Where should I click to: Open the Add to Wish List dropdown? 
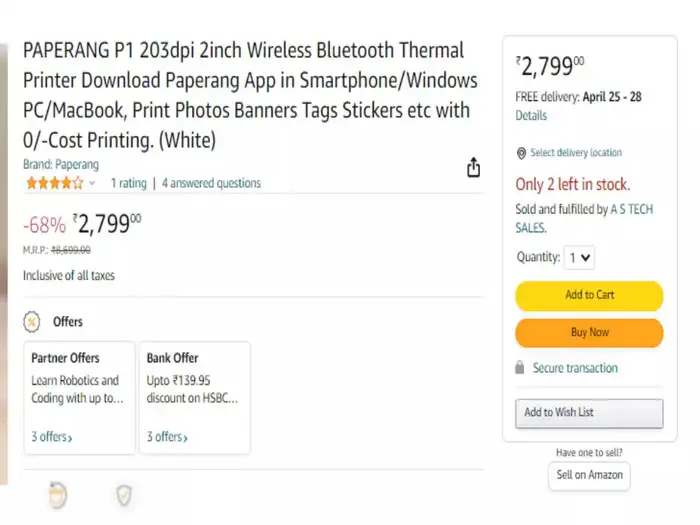click(589, 413)
